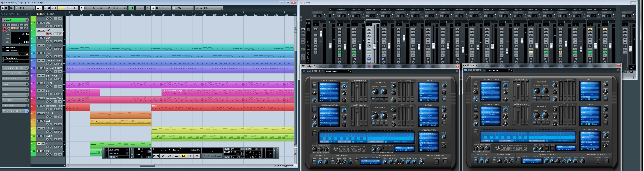Solo the uni4 track
This screenshot has height=171, width=644.
43,38
